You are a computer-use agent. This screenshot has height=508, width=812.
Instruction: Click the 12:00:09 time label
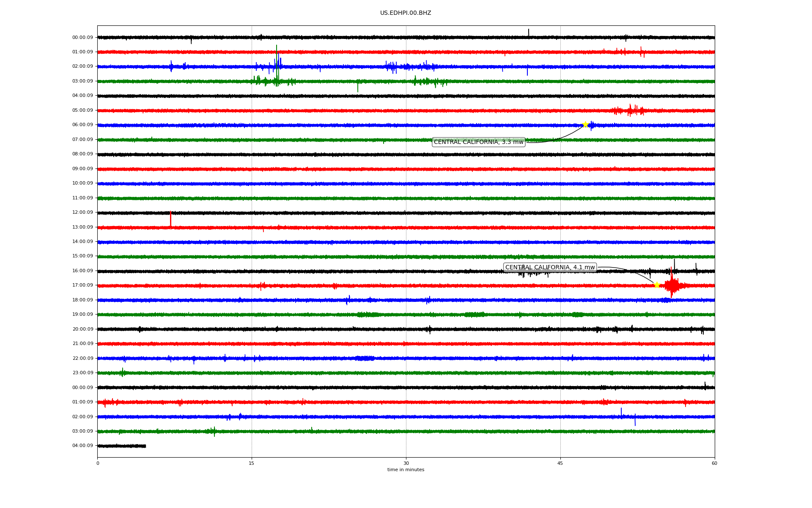pos(82,213)
